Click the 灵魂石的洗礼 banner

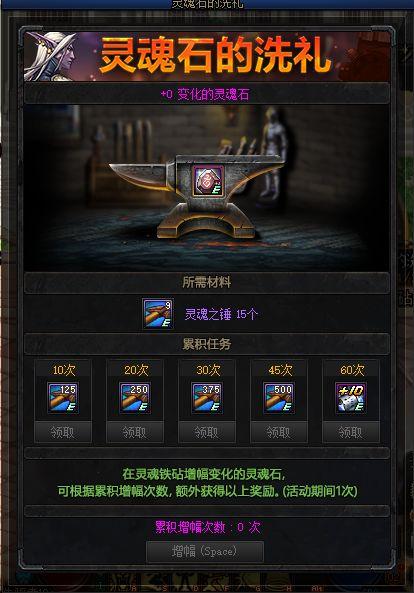click(x=206, y=56)
